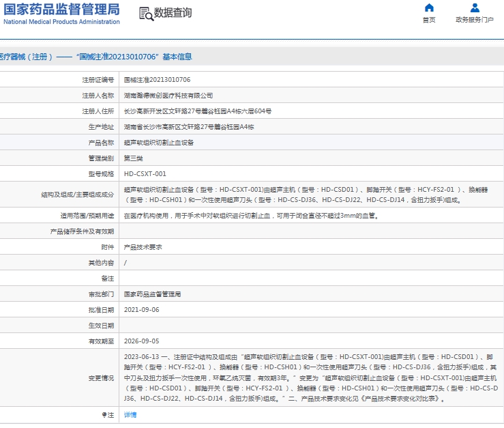Image resolution: width=504 pixels, height=428 pixels.
Task: Click the 备注 label
Action: coord(108,279)
